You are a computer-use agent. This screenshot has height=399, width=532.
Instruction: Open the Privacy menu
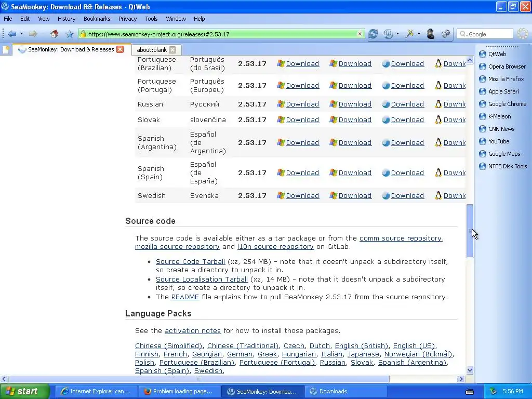127,19
